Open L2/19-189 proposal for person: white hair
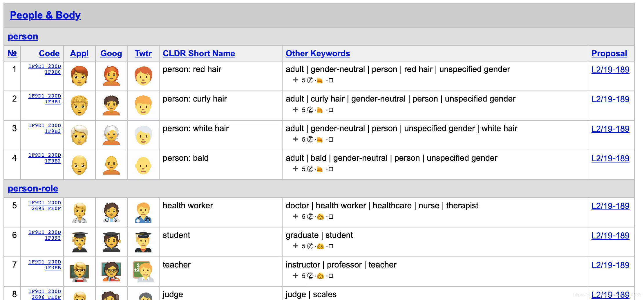Viewport: 644px width, 300px height. pyautogui.click(x=610, y=129)
